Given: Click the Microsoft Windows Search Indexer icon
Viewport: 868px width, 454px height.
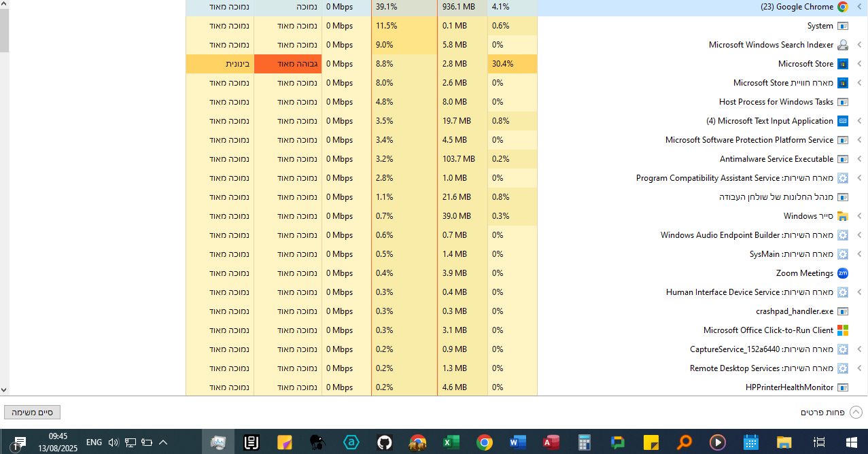Looking at the screenshot, I should click(843, 45).
